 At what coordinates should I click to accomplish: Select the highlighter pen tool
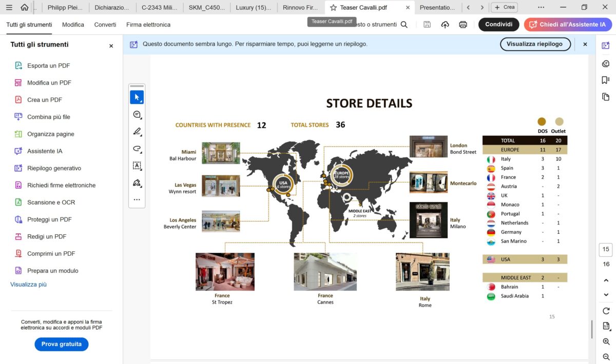point(137,132)
